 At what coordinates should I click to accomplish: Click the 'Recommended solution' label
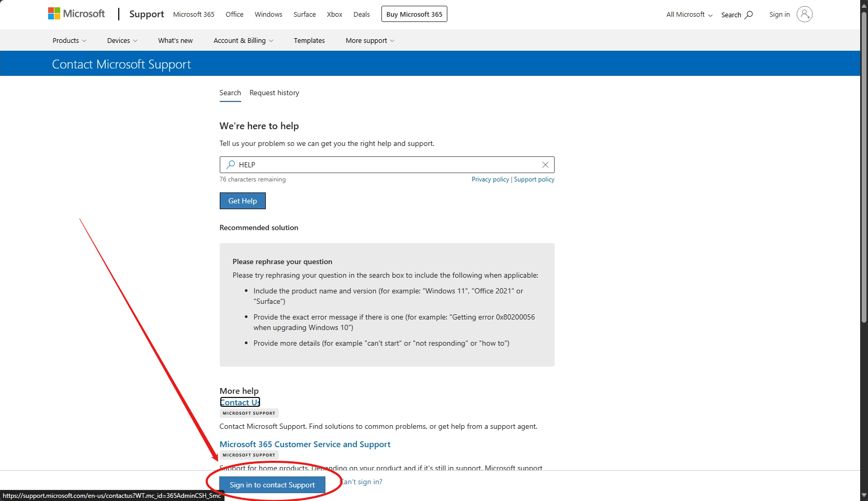259,227
